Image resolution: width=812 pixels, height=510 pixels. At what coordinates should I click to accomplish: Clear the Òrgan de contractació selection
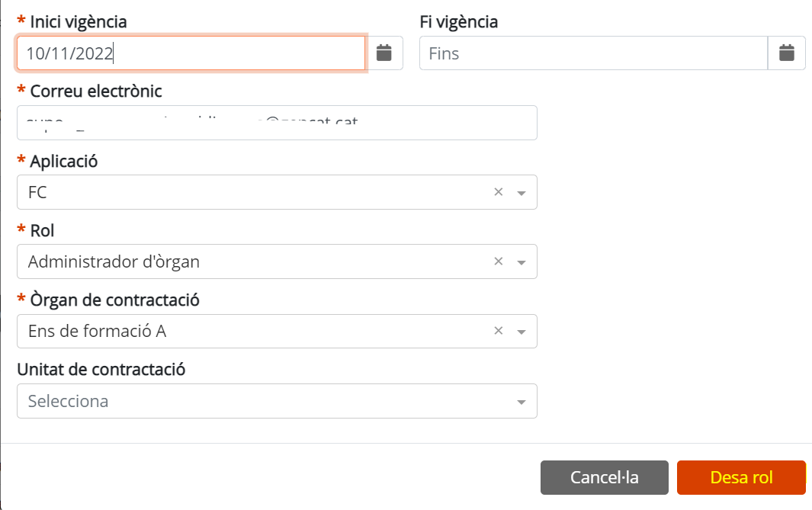(498, 331)
